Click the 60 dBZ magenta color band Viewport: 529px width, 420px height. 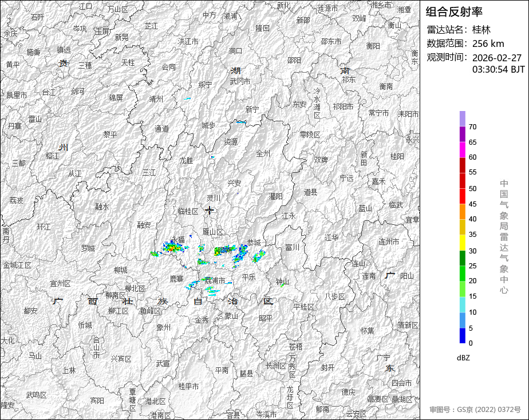point(462,150)
